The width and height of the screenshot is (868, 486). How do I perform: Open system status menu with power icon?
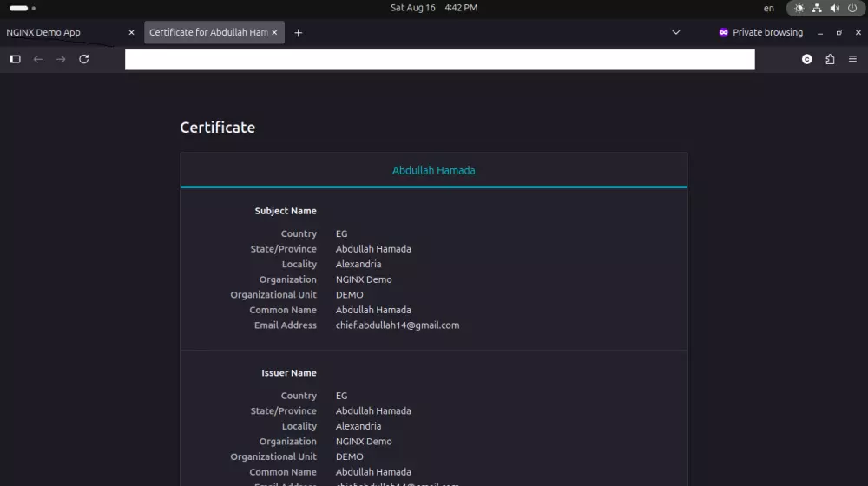(x=851, y=8)
